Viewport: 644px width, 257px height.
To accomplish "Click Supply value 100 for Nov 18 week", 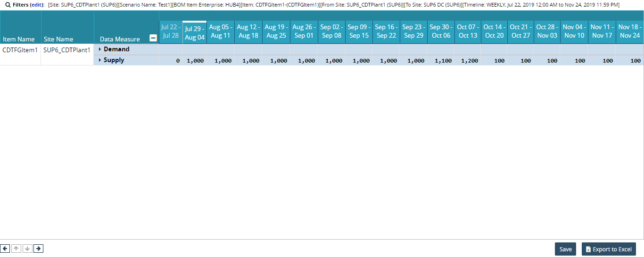I will coord(629,60).
